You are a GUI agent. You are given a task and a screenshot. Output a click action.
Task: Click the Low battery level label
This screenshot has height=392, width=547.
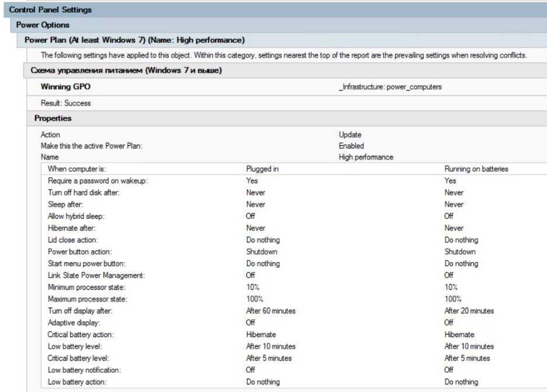pos(75,346)
